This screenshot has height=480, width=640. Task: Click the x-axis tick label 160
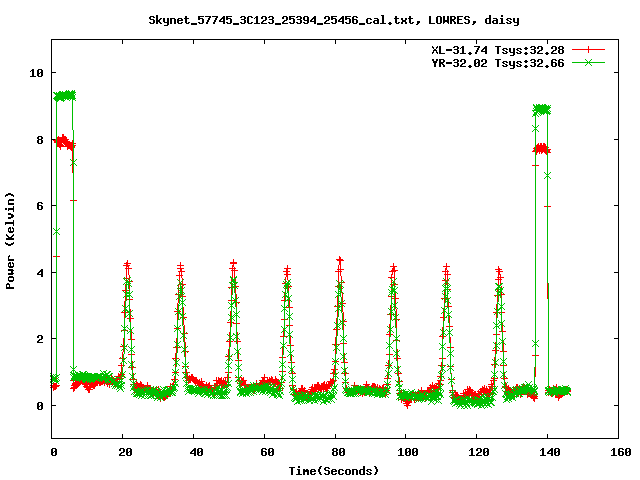[x=619, y=453]
